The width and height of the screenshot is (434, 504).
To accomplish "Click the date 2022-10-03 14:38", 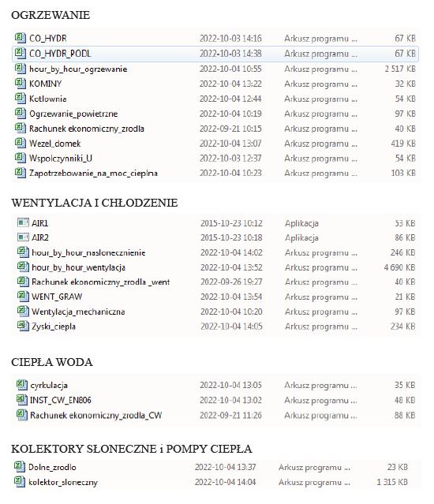I will [230, 54].
